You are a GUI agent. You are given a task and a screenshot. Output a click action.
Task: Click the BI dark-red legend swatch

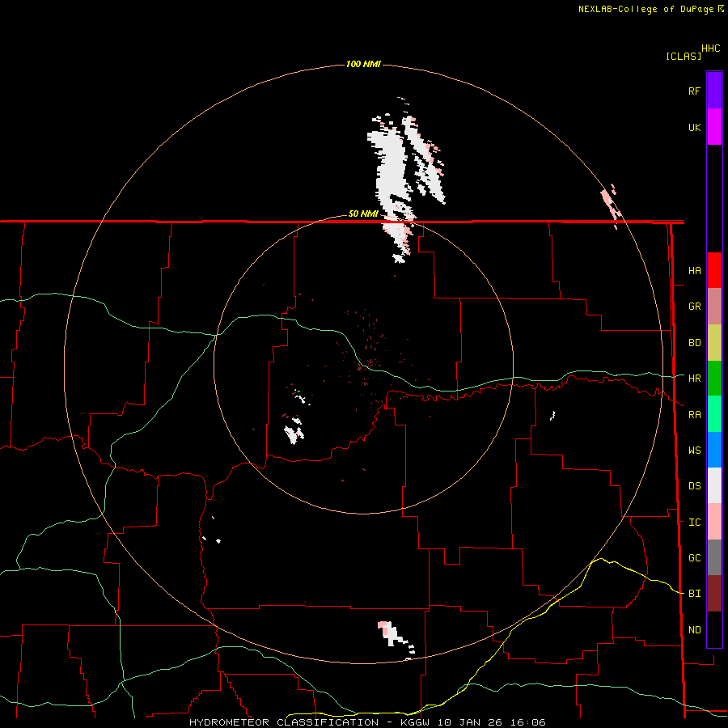[x=714, y=594]
